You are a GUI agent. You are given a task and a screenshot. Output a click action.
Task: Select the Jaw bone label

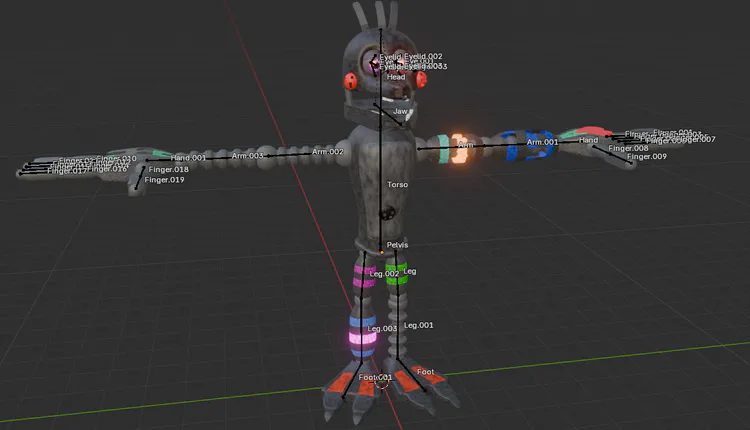(x=400, y=111)
